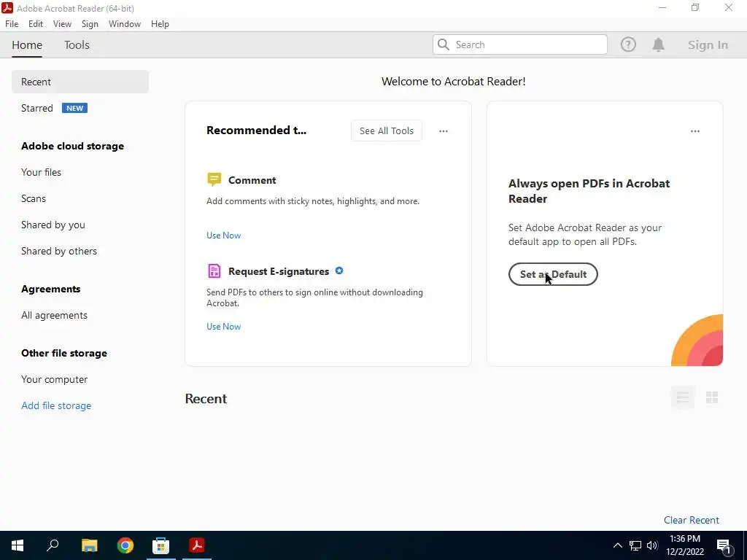This screenshot has width=747, height=560.
Task: Open Your computer file storage
Action: 54,379
